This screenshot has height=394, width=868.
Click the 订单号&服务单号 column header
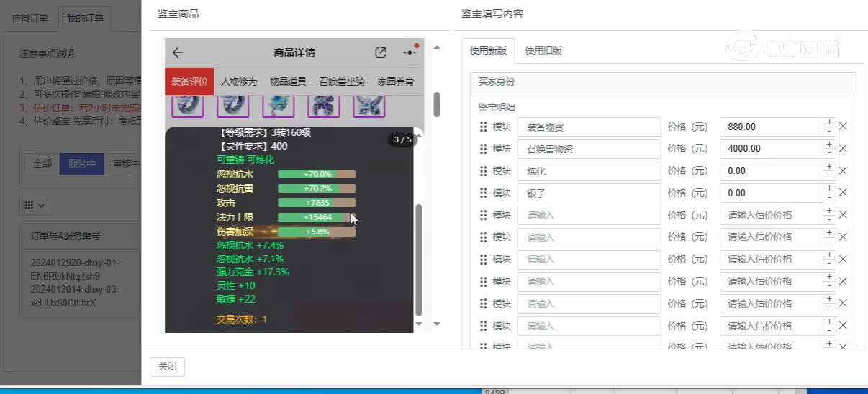65,236
